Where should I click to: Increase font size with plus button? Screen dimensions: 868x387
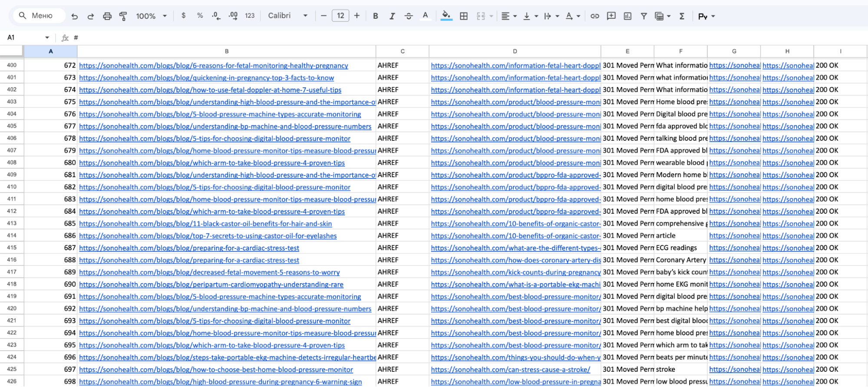357,16
